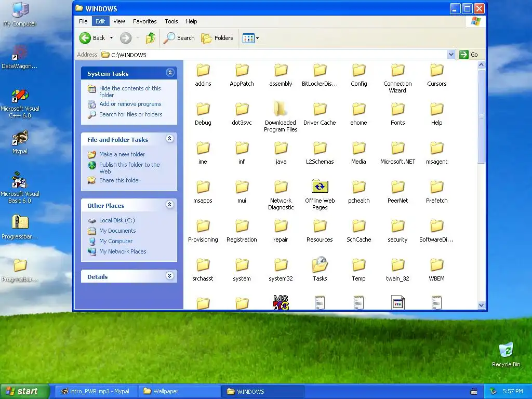Viewport: 532px width, 399px height.
Task: Click Hide the contents of this folder
Action: 130,91
